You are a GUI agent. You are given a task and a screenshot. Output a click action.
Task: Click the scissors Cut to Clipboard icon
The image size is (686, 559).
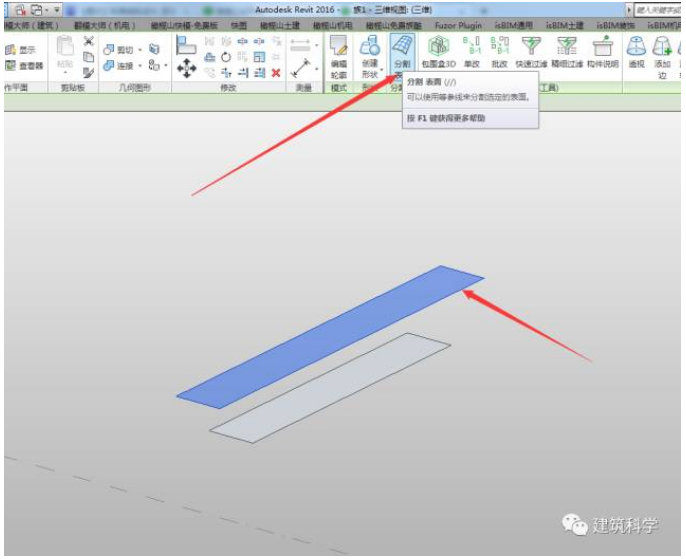[89, 41]
